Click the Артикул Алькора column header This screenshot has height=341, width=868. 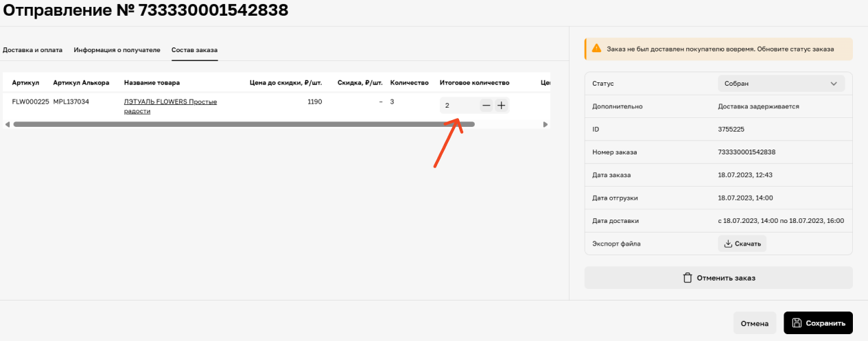81,83
